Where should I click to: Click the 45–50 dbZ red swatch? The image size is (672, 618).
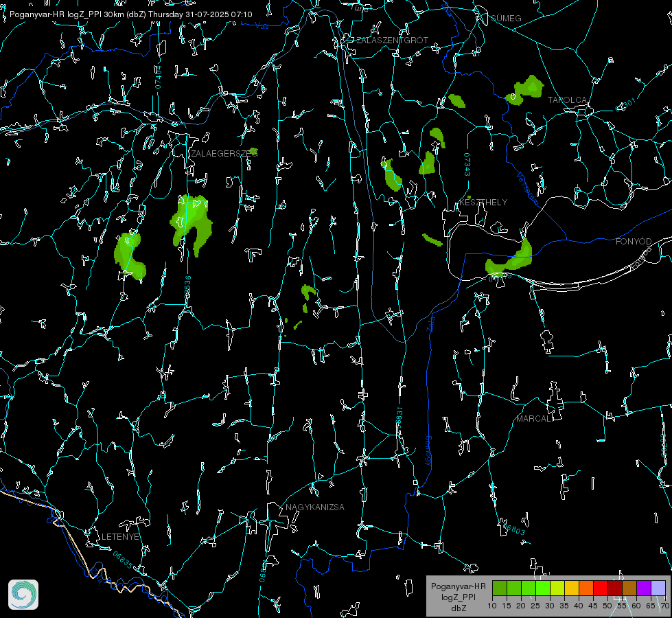pyautogui.click(x=601, y=588)
